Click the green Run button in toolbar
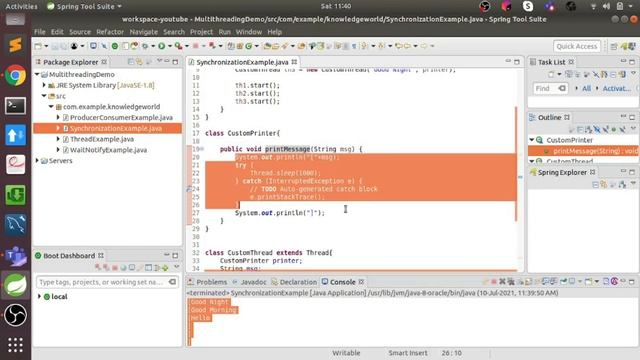 click(161, 46)
